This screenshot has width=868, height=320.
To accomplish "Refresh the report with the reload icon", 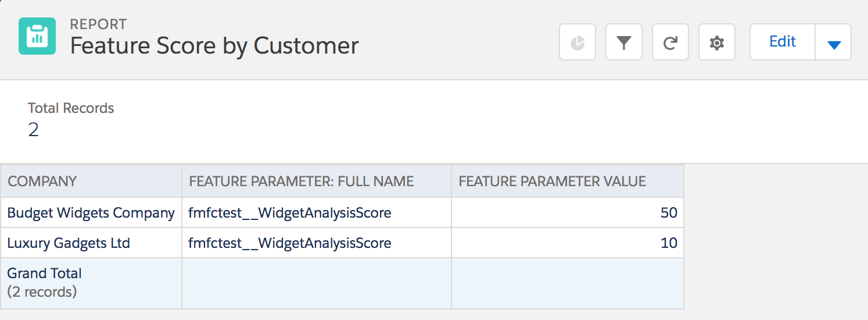I will tap(670, 42).
